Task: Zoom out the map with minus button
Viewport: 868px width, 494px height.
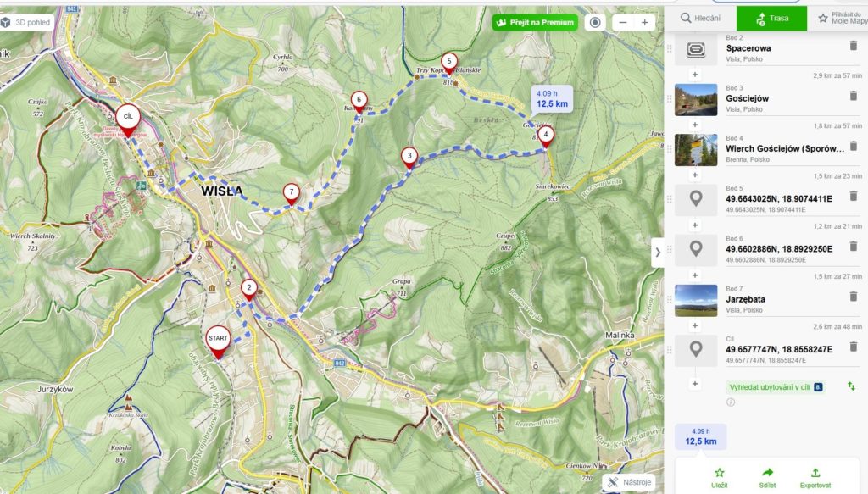Action: [623, 23]
